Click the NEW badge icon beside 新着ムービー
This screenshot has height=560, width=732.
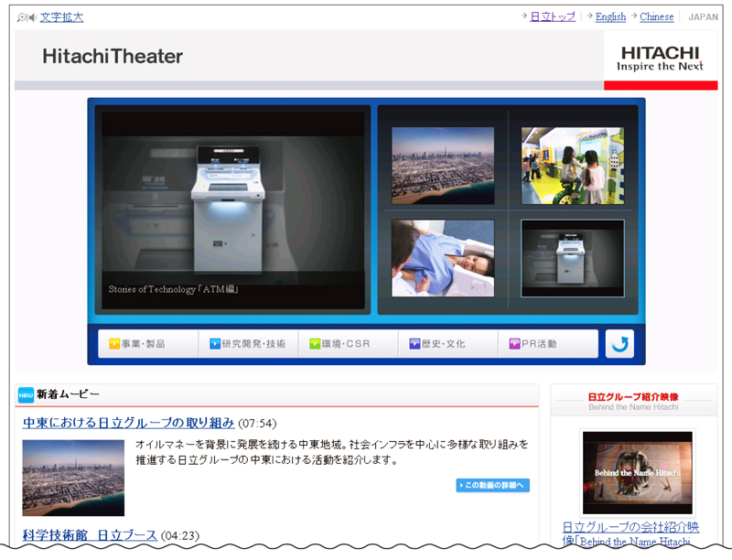tap(26, 394)
